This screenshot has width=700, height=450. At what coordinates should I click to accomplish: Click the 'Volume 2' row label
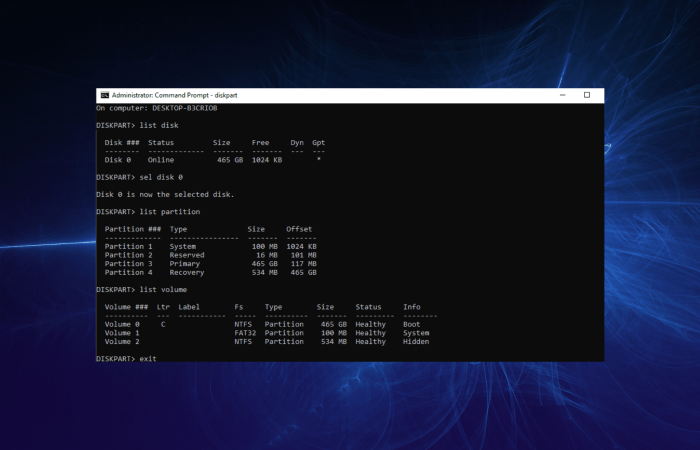[122, 342]
